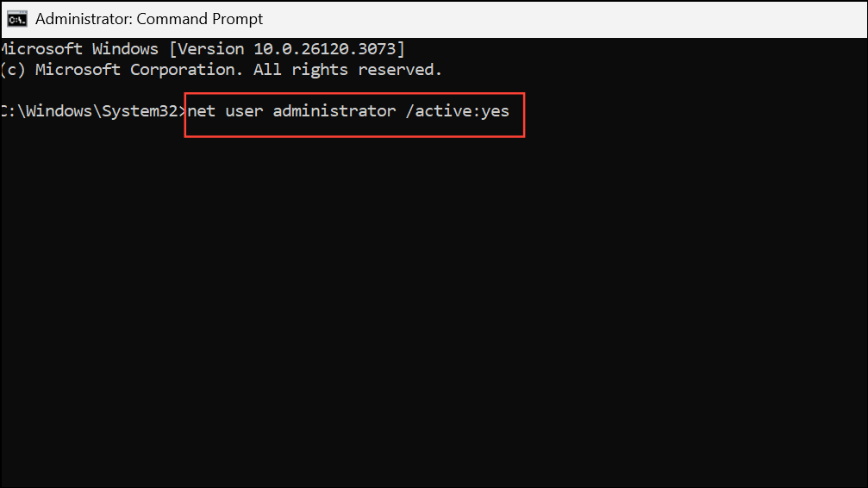Click the version number 10.0.26120.3073

tap(325, 49)
